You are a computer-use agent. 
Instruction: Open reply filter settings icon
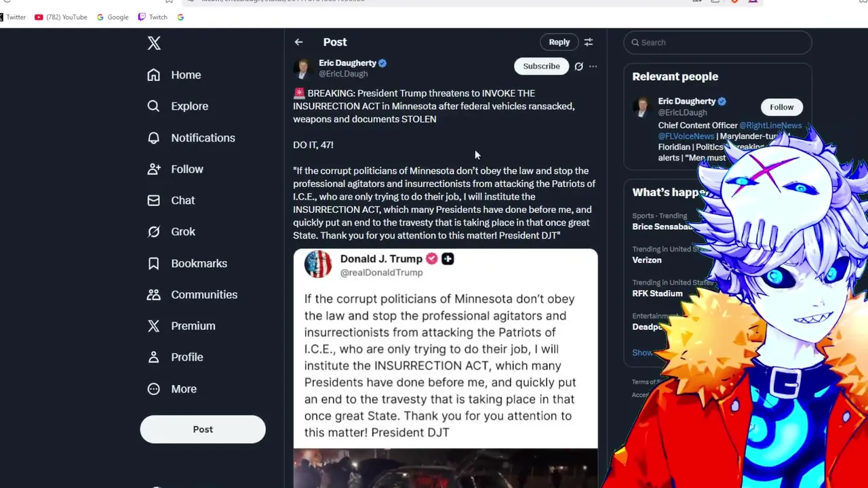pos(589,42)
